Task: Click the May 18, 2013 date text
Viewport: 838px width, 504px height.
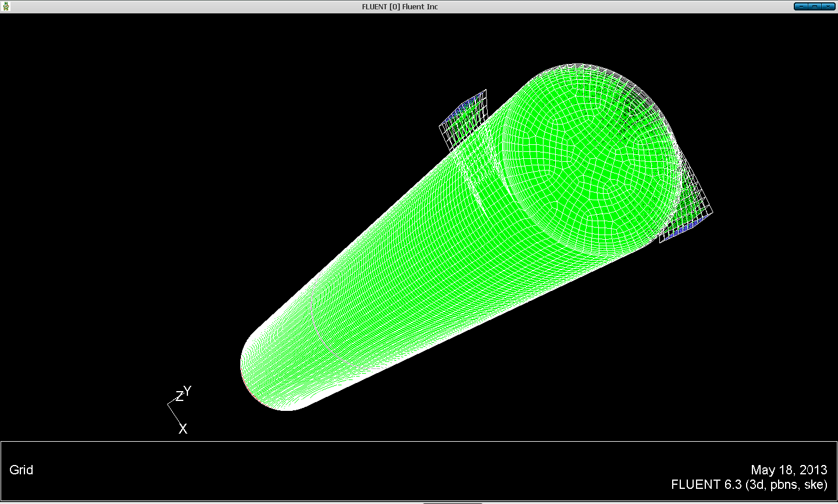Action: (x=789, y=470)
